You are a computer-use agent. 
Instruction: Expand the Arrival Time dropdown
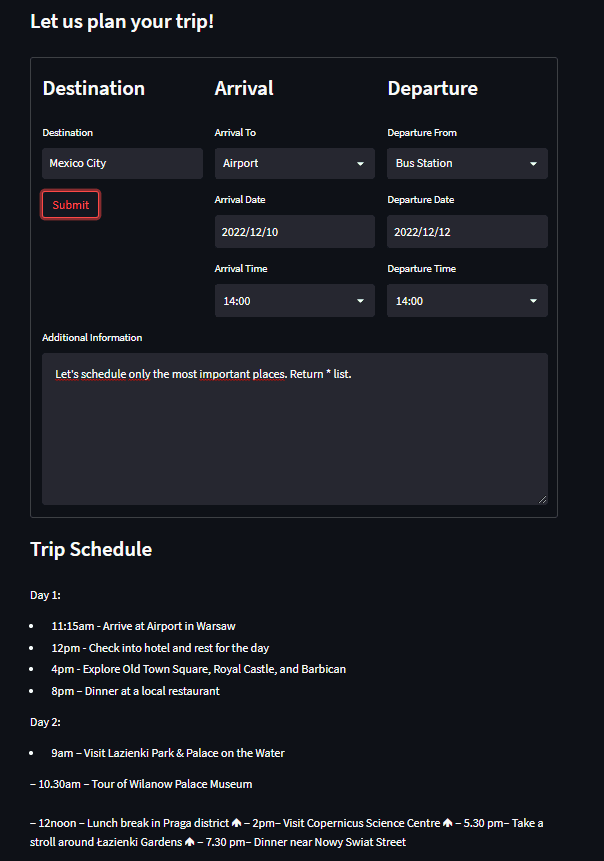tap(295, 300)
